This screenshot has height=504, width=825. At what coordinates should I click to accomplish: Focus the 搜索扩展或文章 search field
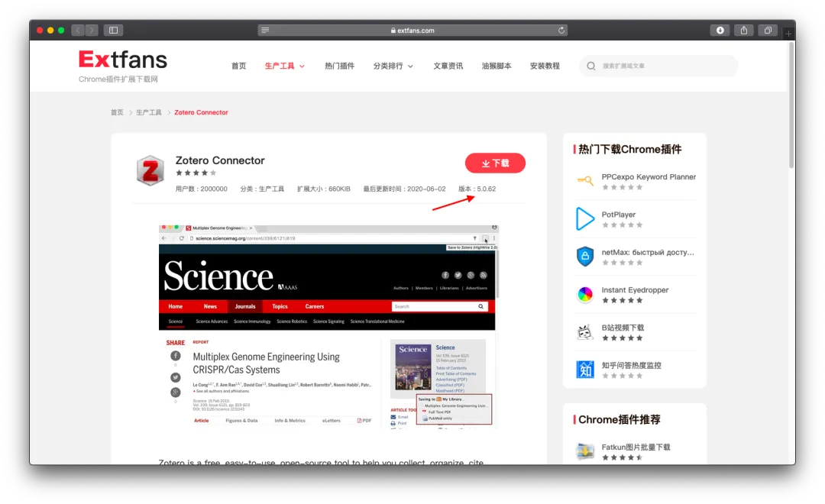(658, 66)
